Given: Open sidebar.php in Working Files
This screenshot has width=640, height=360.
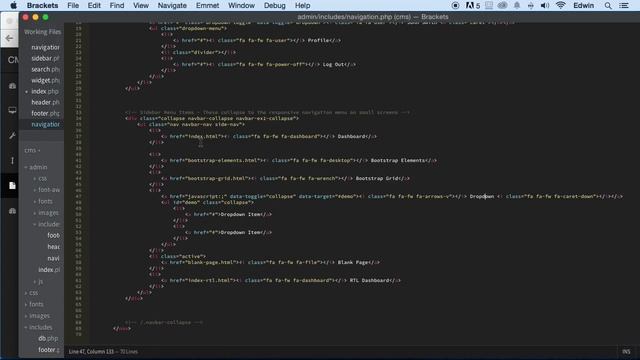Looking at the screenshot, I should pyautogui.click(x=45, y=58).
